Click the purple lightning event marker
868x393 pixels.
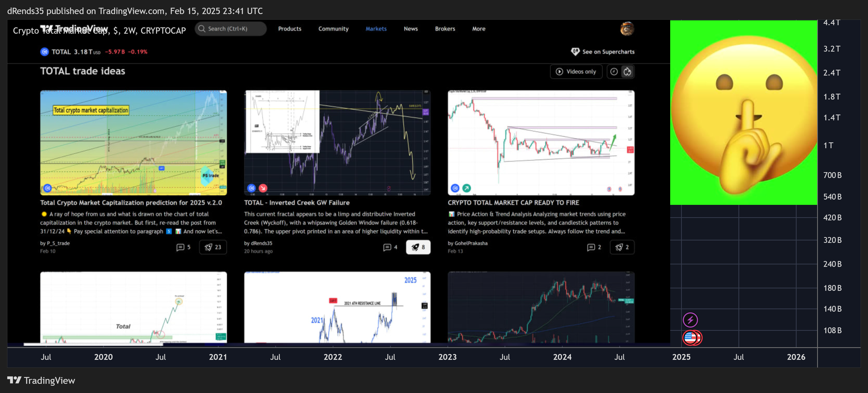pos(690,320)
